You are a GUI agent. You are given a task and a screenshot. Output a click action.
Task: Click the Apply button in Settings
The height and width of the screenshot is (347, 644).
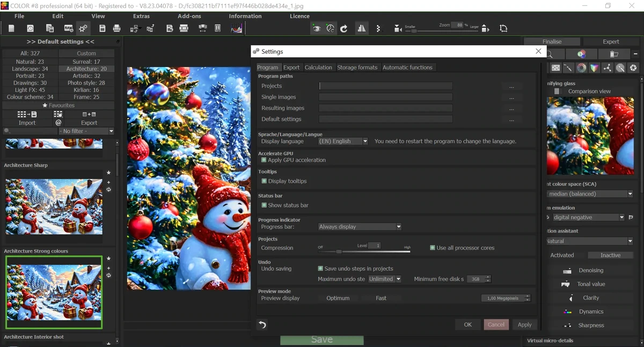[x=525, y=324]
